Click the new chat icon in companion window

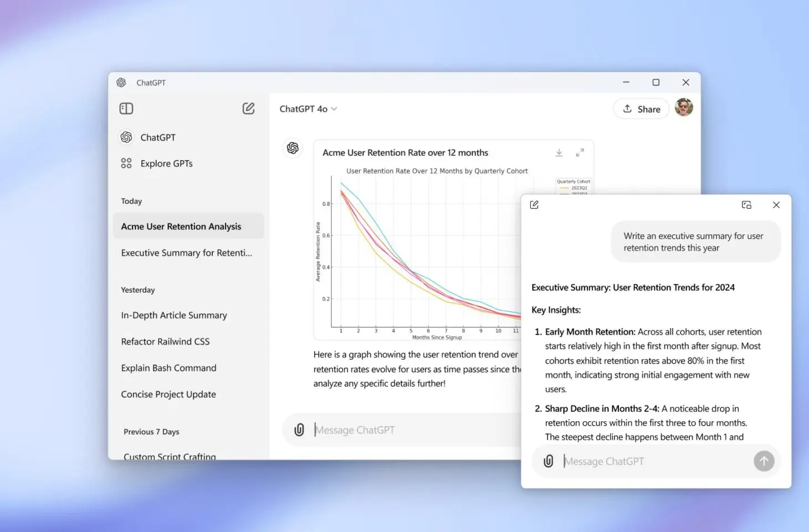[534, 205]
